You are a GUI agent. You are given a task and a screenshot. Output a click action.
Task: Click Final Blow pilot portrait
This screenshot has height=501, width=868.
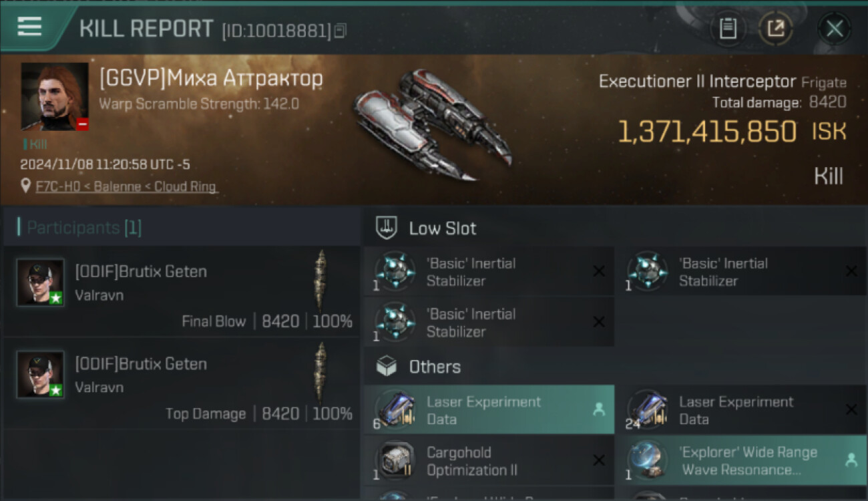coord(41,283)
